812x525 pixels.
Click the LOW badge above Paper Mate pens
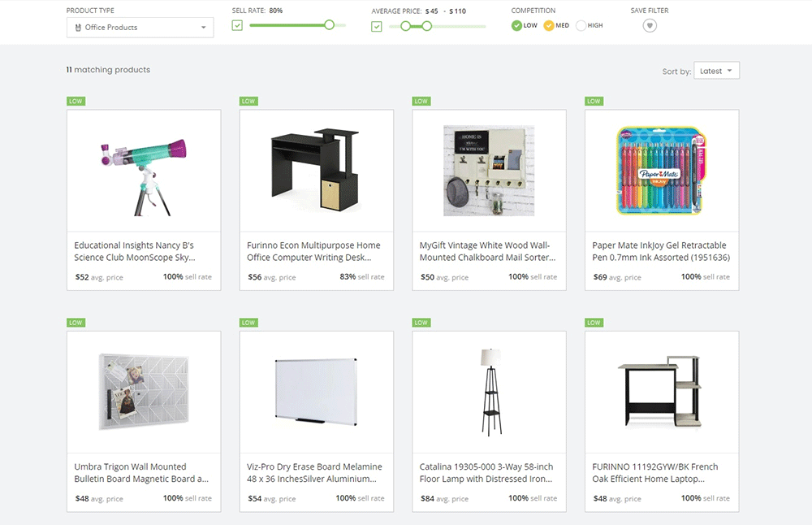coord(594,102)
